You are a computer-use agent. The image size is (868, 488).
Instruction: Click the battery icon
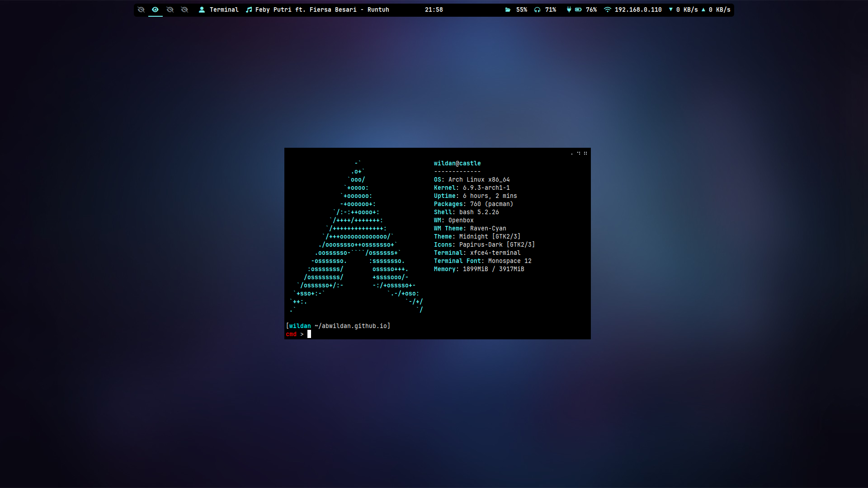pos(578,9)
